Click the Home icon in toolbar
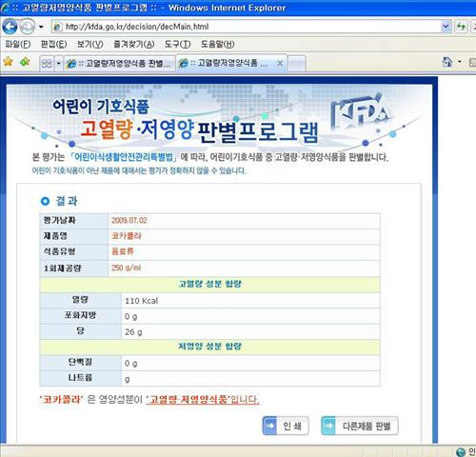The width and height of the screenshot is (476, 457). pos(447,62)
